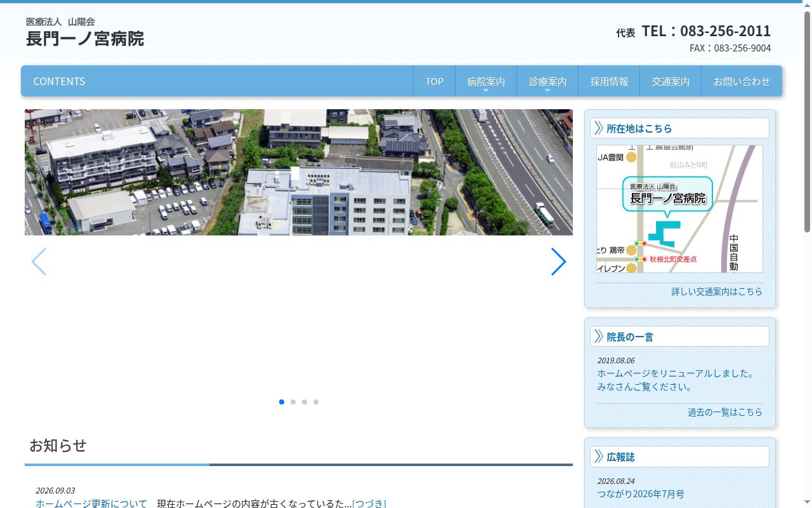Image resolution: width=812 pixels, height=508 pixels.
Task: Click the 所在地はこちら panel heading
Action: [679, 128]
